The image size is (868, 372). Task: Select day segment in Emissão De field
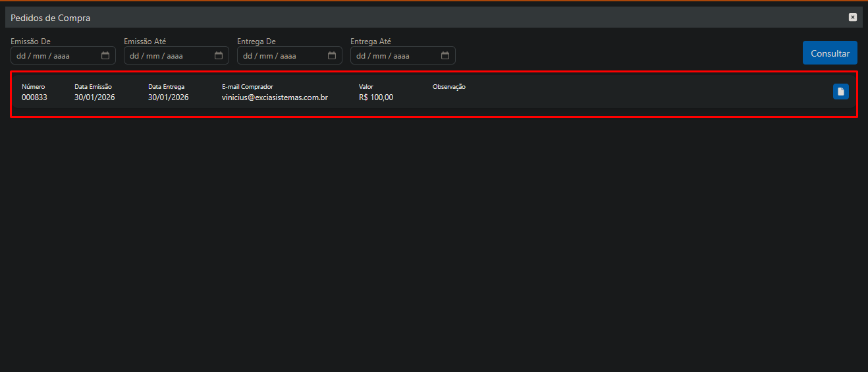click(20, 56)
